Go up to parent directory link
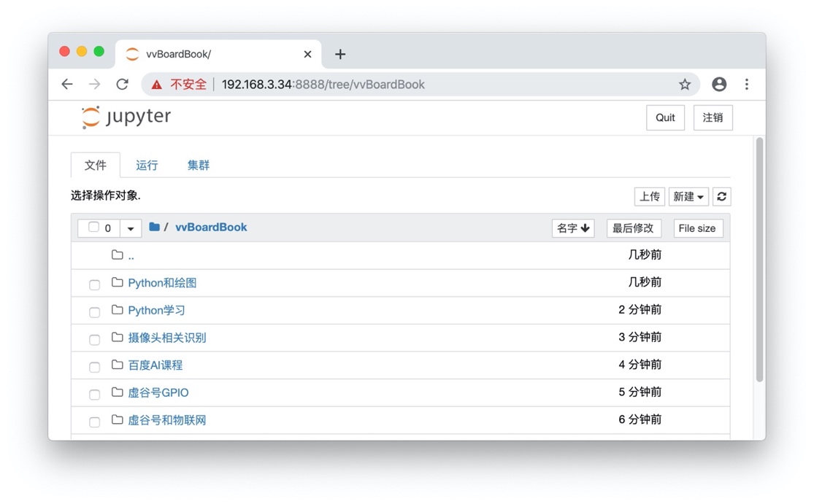 (131, 256)
